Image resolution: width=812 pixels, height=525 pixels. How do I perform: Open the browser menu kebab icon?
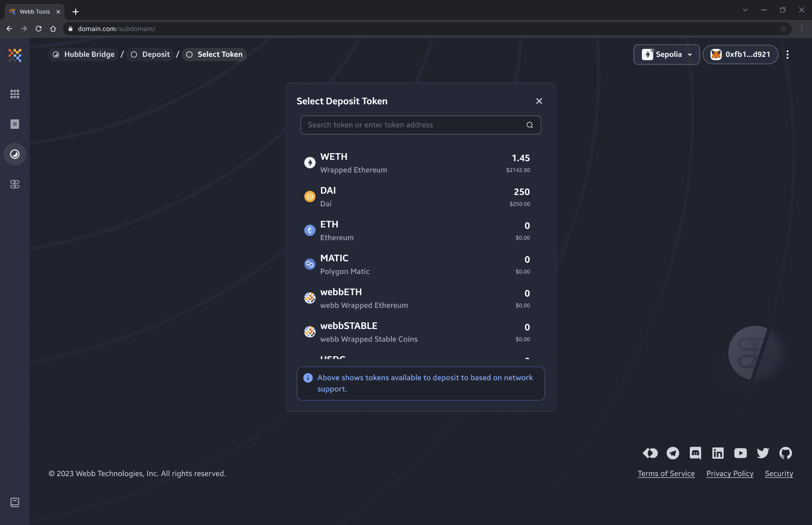pos(802,29)
